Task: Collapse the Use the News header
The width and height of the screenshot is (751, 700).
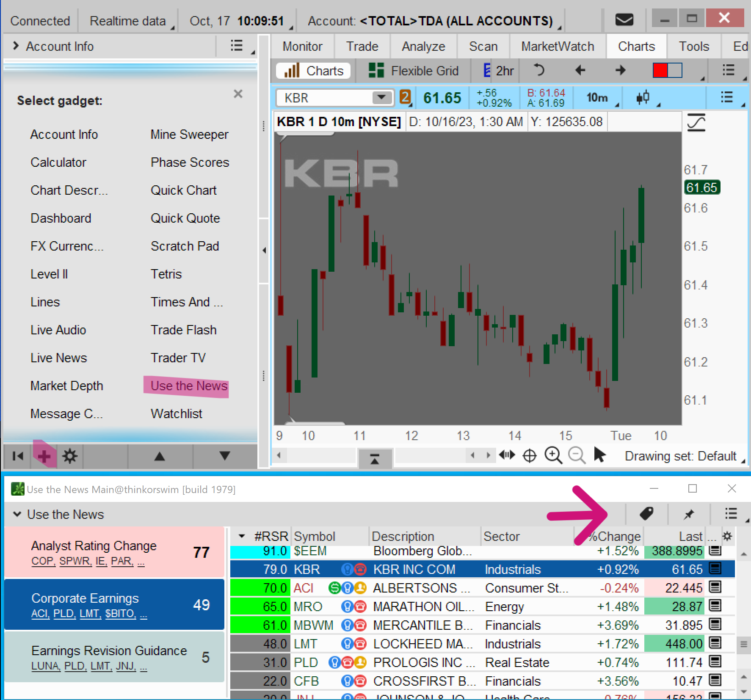Action: click(x=17, y=514)
